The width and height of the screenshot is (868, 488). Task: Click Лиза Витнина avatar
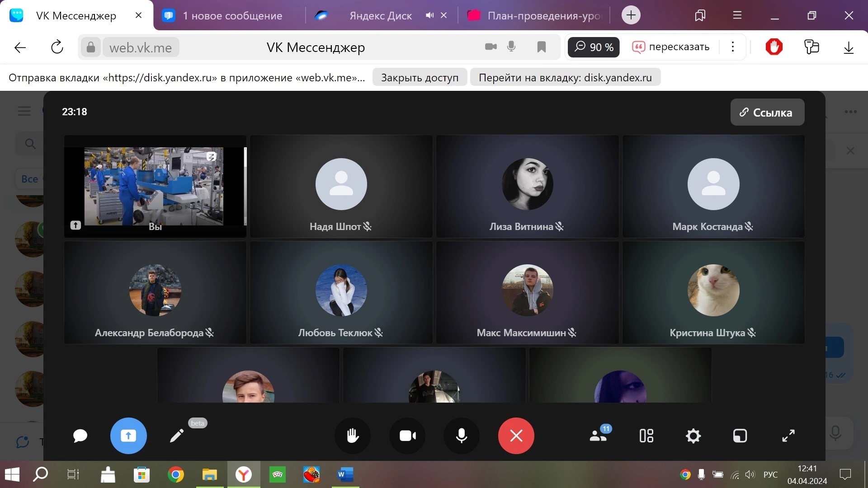(x=528, y=184)
